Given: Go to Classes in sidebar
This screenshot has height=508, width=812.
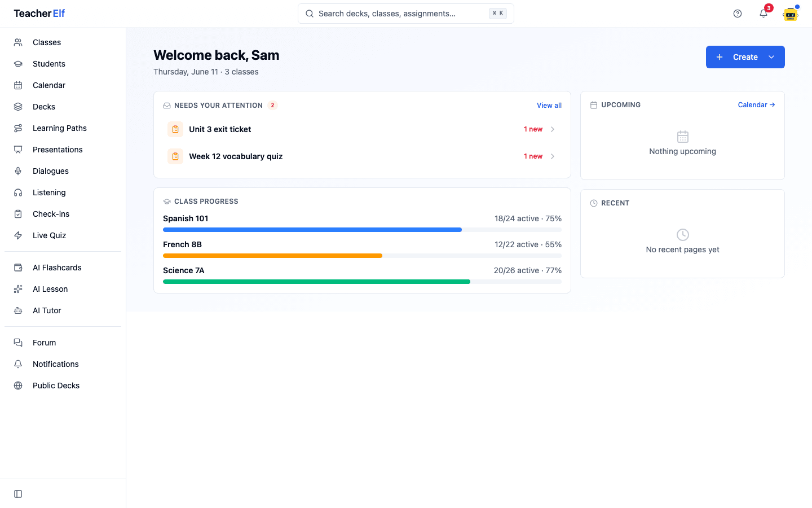Looking at the screenshot, I should [x=63, y=42].
